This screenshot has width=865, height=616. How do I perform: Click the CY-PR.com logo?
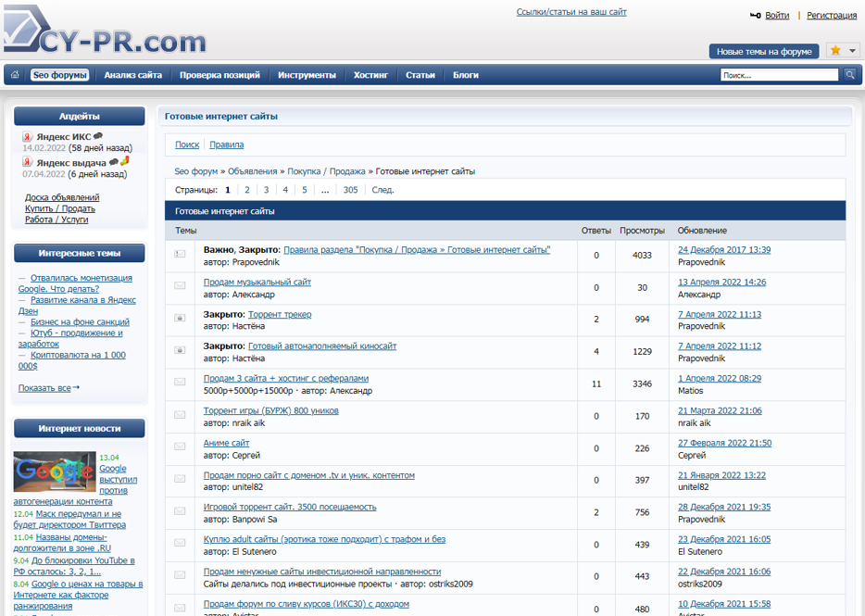pyautogui.click(x=105, y=30)
